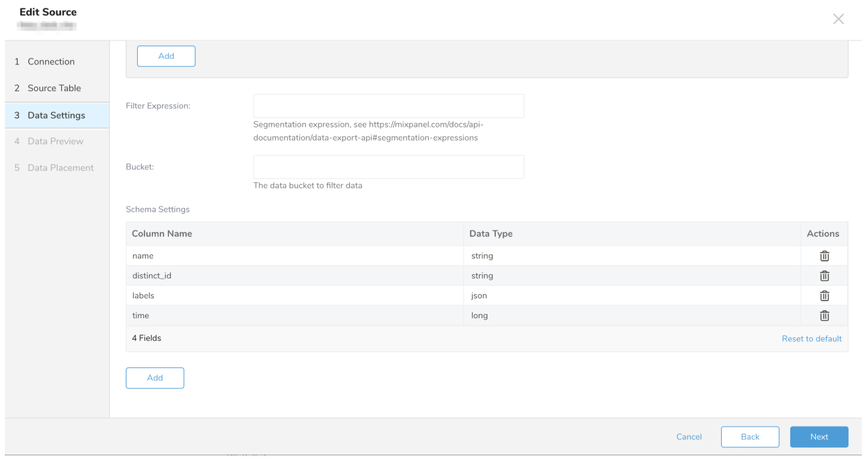
Task: Add a new schema field below table
Action: [x=155, y=378]
